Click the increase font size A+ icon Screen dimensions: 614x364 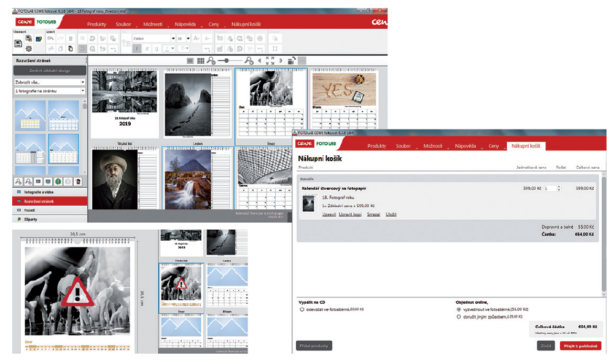[196, 38]
